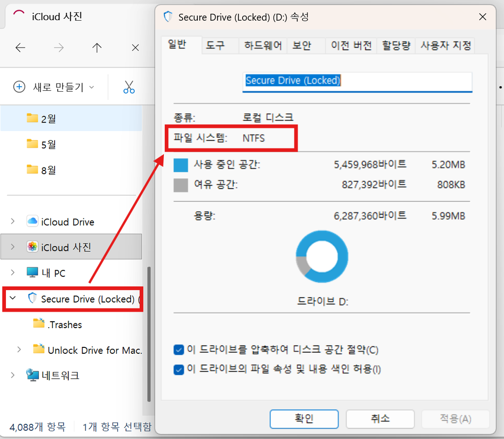Click the 4,088개 항목 status text

(37, 427)
